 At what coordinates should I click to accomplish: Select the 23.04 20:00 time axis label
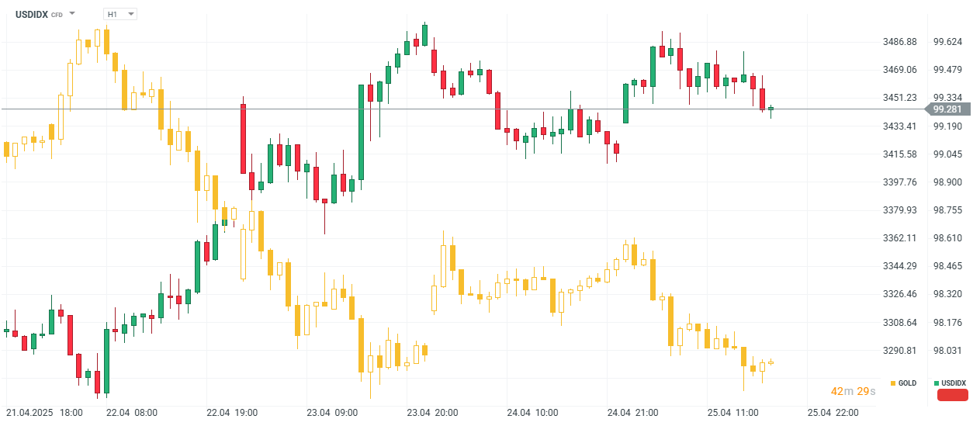(x=432, y=412)
